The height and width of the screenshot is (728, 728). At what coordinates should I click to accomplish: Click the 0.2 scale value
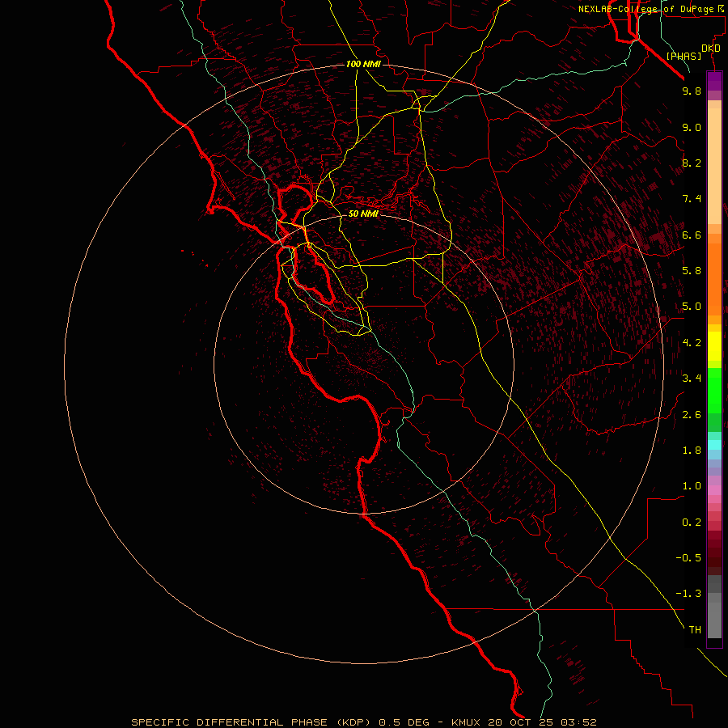pos(692,523)
